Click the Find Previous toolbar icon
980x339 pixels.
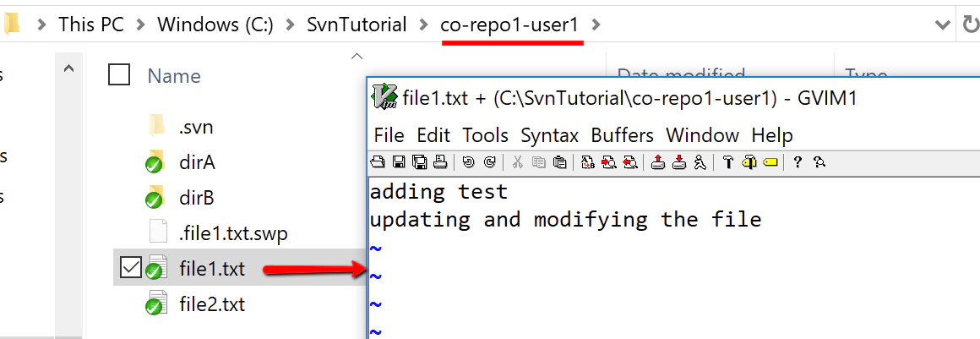(x=630, y=162)
